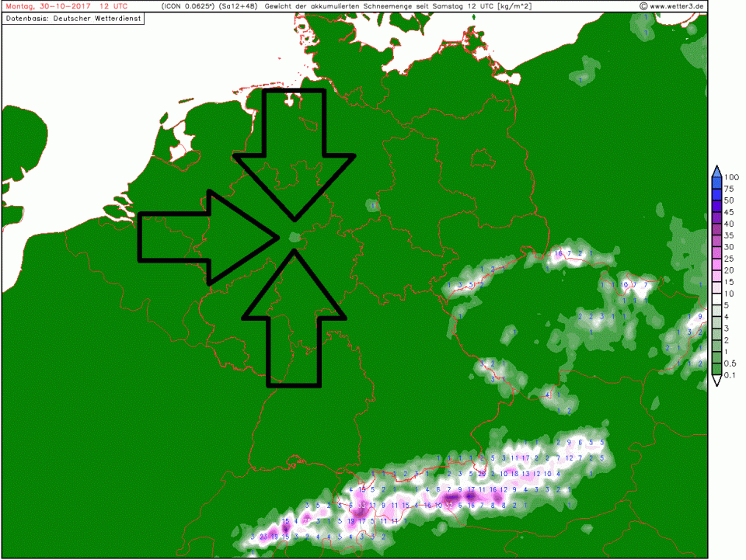Click the '12 UTC' time label in header
The image size is (746, 560).
tap(114, 6)
